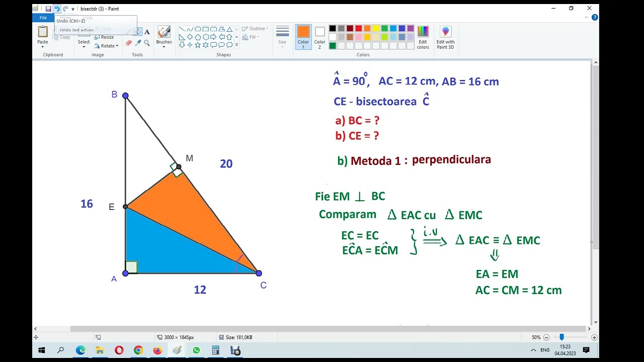The width and height of the screenshot is (644, 362).
Task: Select the Text tool (letter A)
Action: click(x=147, y=32)
